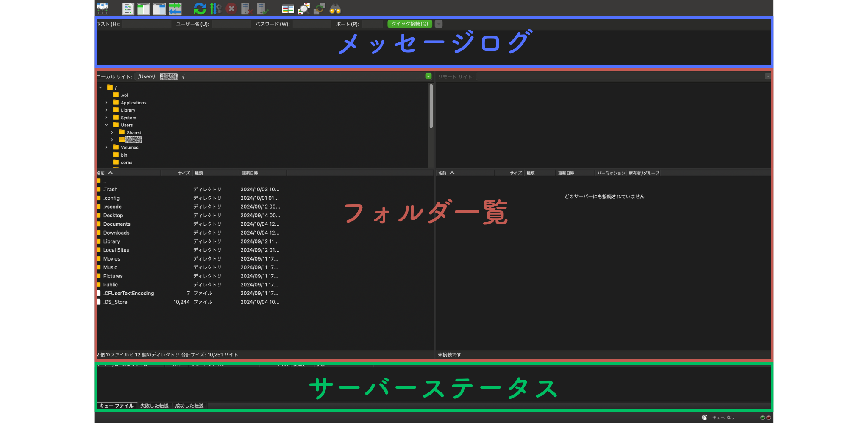This screenshot has height=423, width=868.
Task: Refresh the file and folder listings
Action: tap(199, 8)
